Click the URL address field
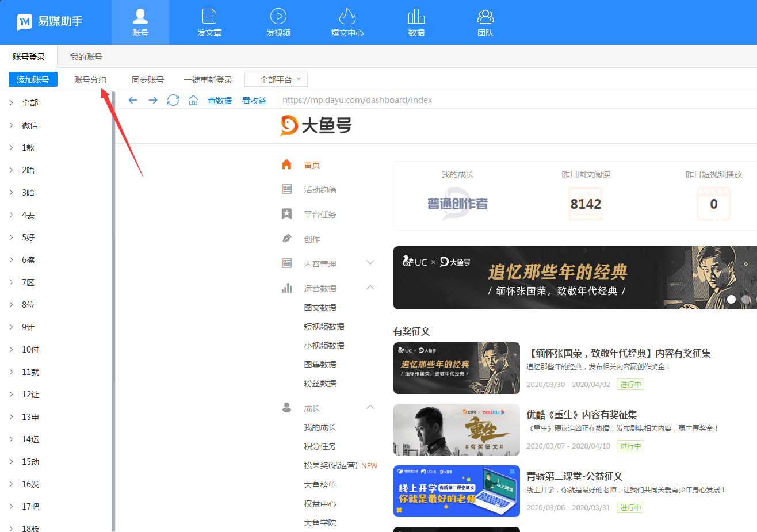The width and height of the screenshot is (757, 532). 518,100
